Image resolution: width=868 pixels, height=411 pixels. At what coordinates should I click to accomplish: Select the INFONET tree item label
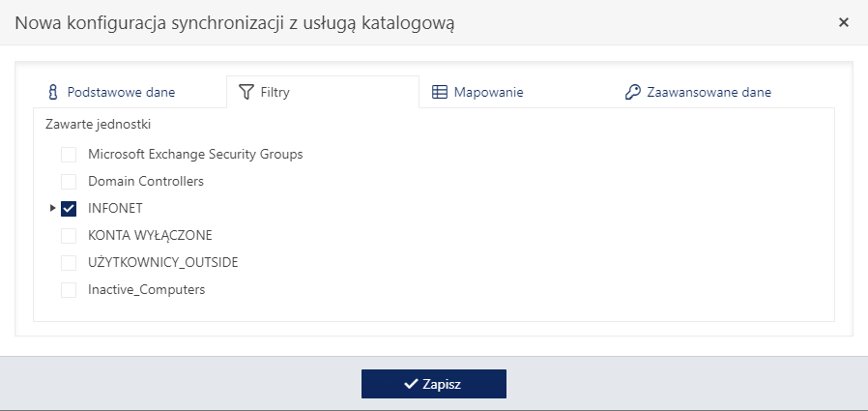(115, 208)
